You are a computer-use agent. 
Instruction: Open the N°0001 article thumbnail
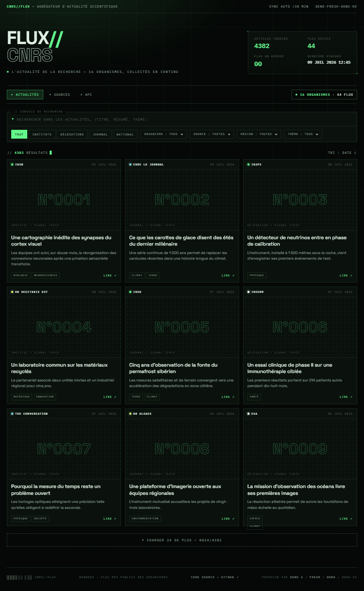coord(64,200)
